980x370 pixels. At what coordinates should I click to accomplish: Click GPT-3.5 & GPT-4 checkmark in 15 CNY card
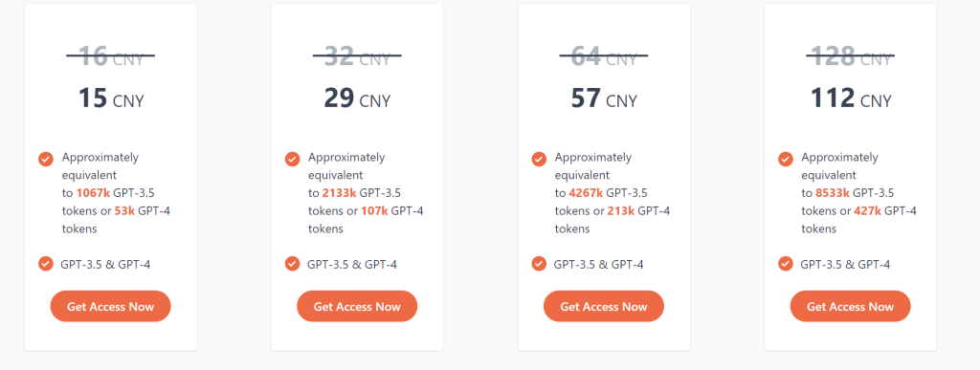(46, 263)
